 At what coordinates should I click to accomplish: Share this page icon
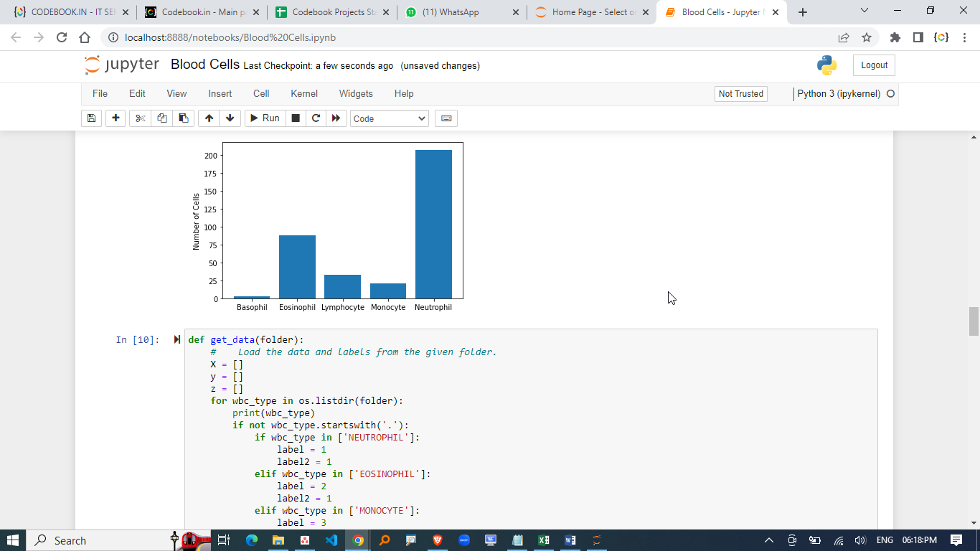tap(843, 37)
